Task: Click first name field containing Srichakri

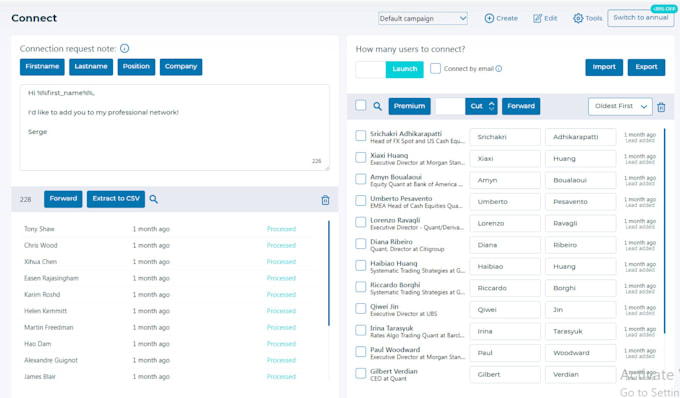Action: tap(505, 137)
